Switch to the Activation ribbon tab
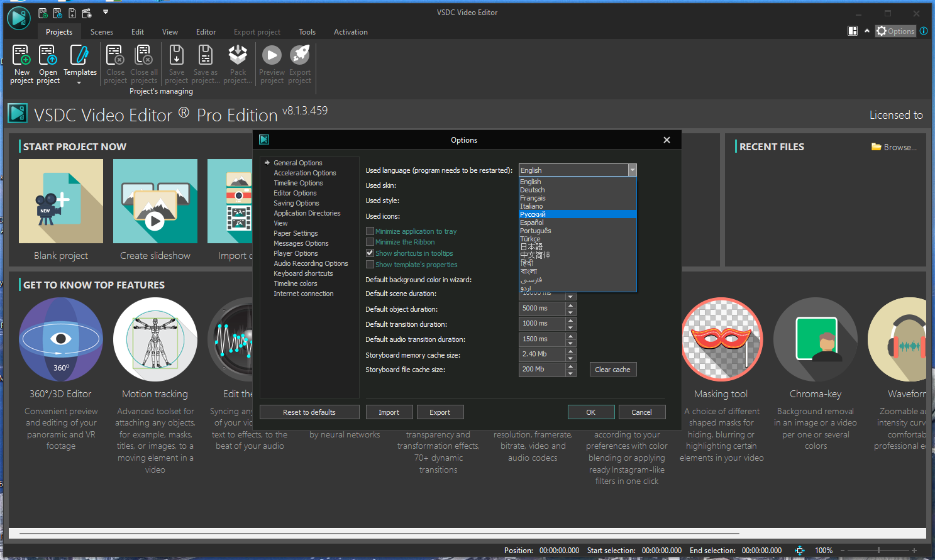Viewport: 935px width, 560px height. pos(350,32)
